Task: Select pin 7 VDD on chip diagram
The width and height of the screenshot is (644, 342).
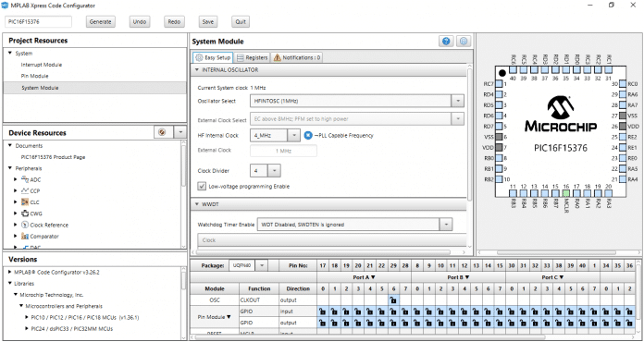Action: tap(499, 147)
